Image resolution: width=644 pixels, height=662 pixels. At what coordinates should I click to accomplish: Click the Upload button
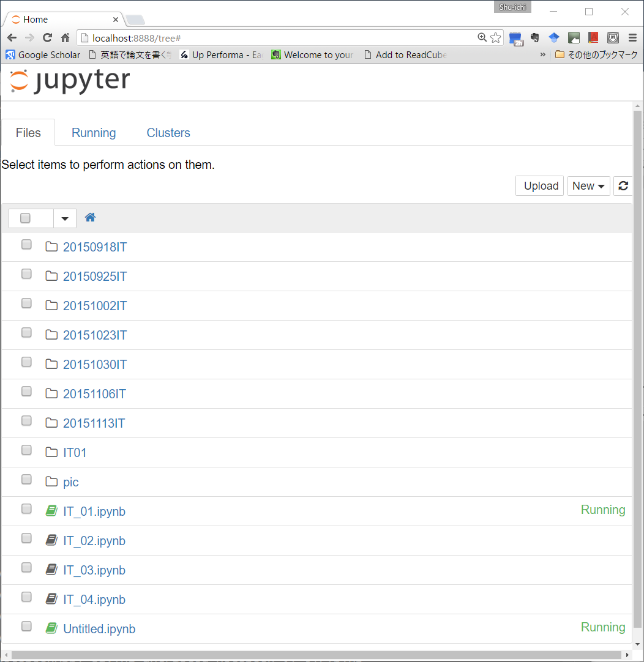[541, 186]
